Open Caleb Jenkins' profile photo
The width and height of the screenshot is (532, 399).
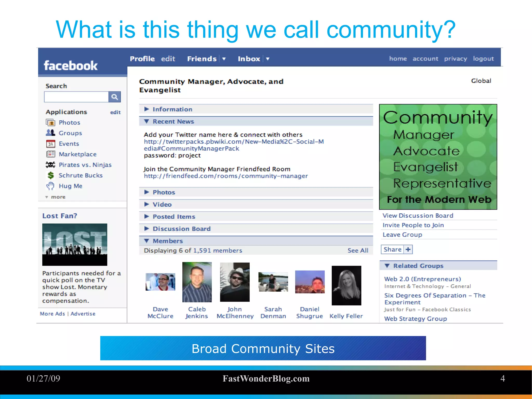pyautogui.click(x=197, y=282)
